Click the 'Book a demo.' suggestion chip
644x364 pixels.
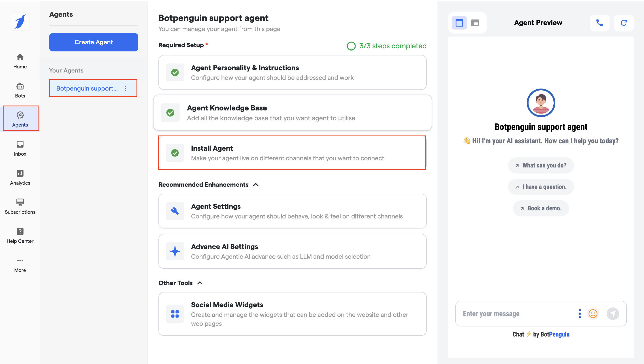tap(541, 208)
